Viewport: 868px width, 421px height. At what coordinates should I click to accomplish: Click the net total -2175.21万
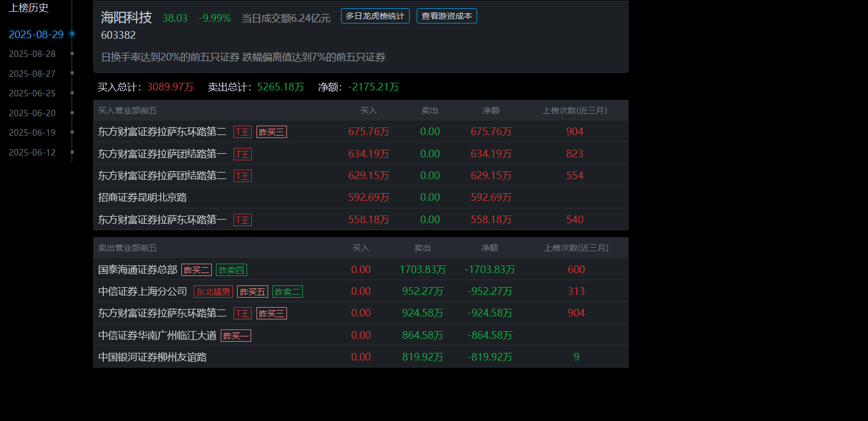tap(373, 87)
